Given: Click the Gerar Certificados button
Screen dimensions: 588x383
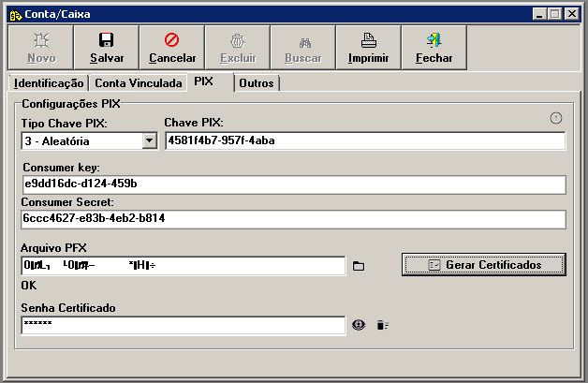Looking at the screenshot, I should click(x=484, y=265).
